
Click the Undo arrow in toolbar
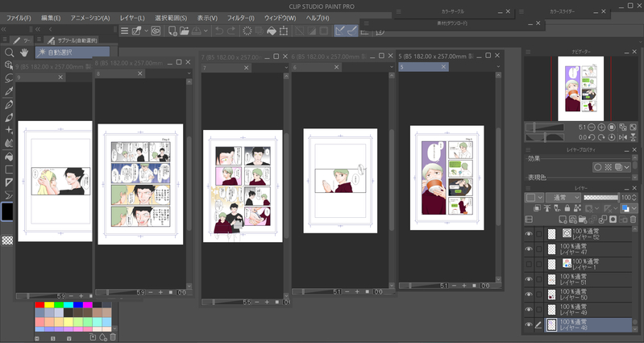(218, 31)
